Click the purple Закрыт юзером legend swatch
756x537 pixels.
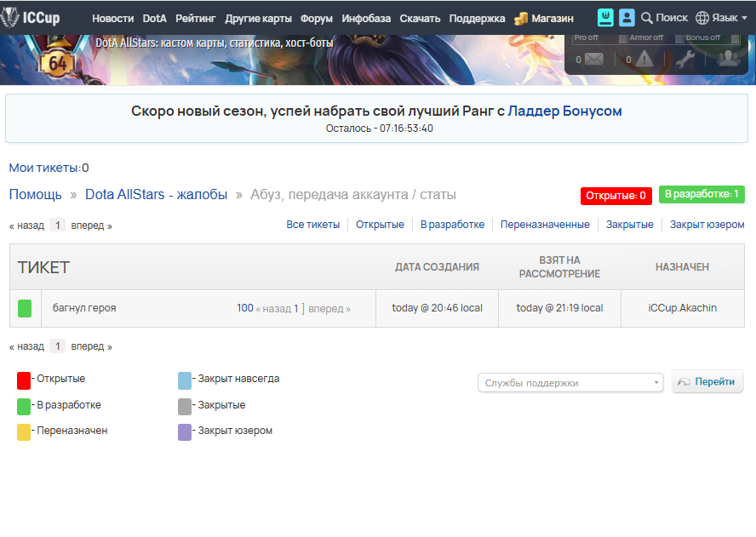[185, 432]
